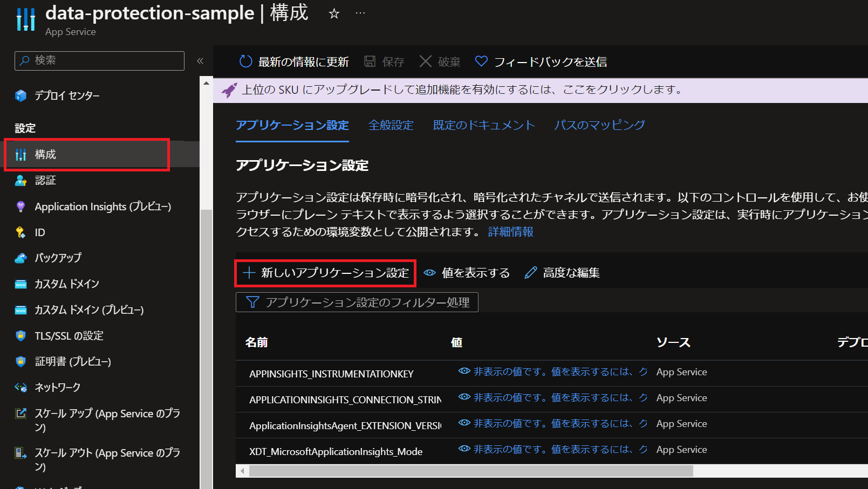Select 構成 in the sidebar
The width and height of the screenshot is (868, 489).
[x=45, y=155]
